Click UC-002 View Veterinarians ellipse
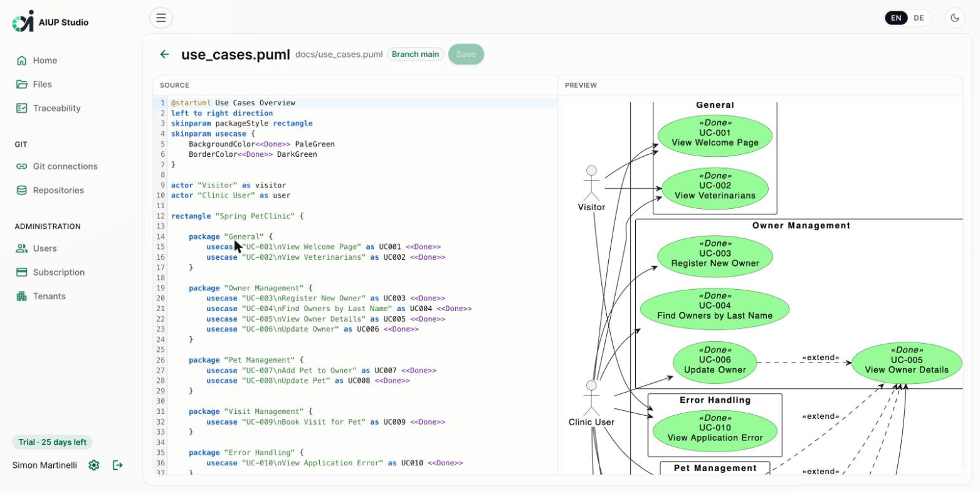 [x=715, y=189]
